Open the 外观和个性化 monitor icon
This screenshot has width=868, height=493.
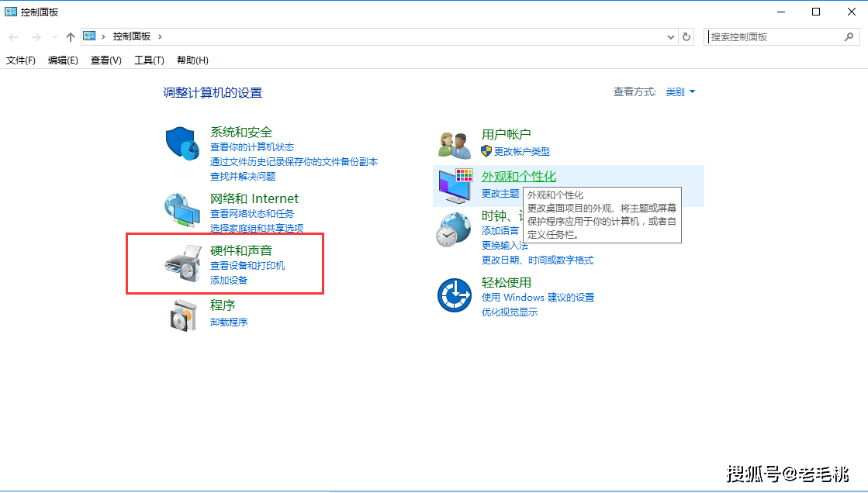455,186
